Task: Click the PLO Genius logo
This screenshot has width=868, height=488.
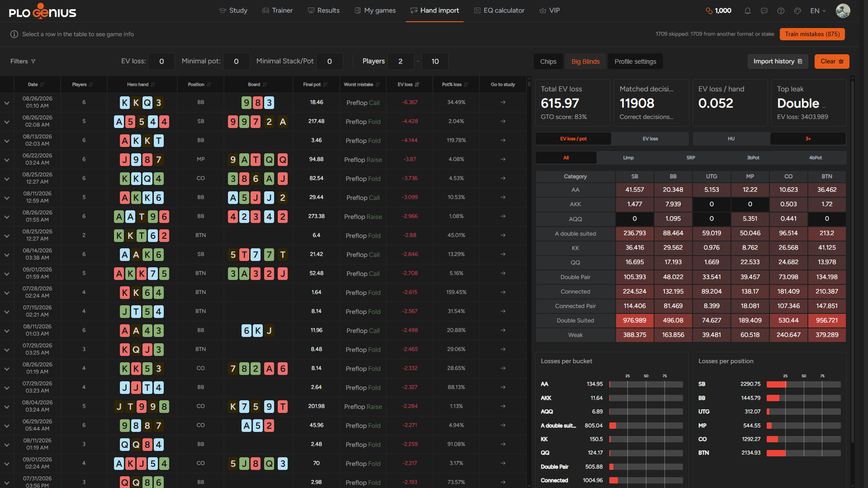Action: (43, 11)
